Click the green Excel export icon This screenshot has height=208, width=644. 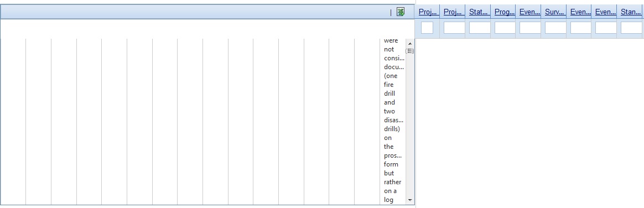[401, 12]
